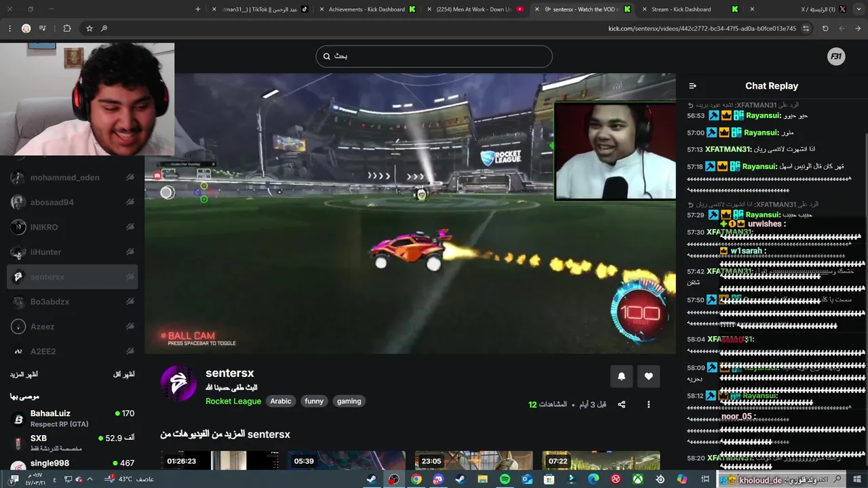This screenshot has height=488, width=868.
Task: Open abosaad94 channel in sidebar
Action: pyautogui.click(x=72, y=202)
